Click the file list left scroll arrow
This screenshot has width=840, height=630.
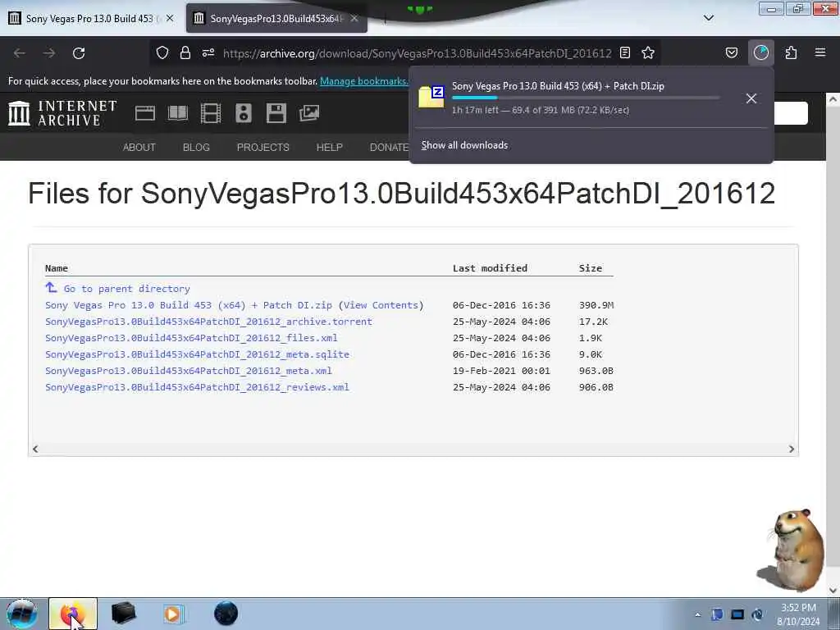[35, 449]
